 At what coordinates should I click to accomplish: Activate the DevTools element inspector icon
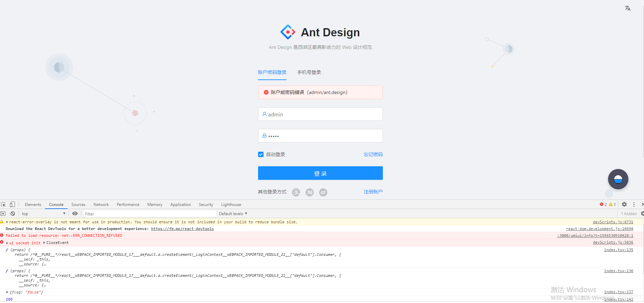click(3, 204)
